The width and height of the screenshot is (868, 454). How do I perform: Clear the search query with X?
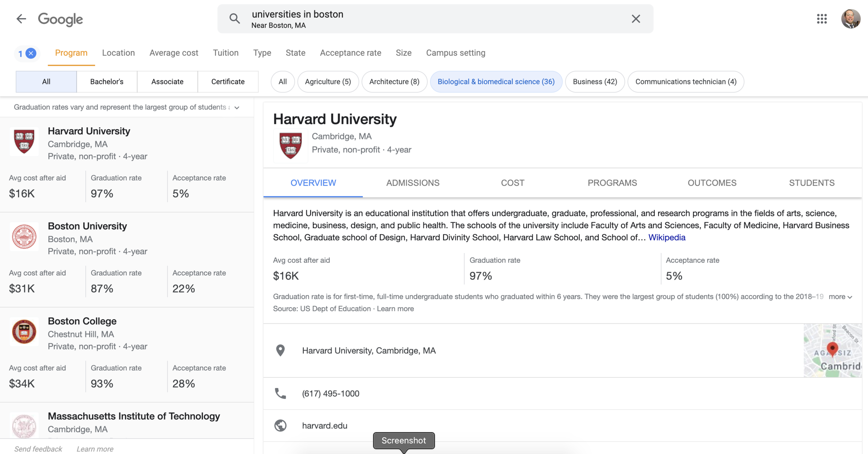[x=636, y=19]
